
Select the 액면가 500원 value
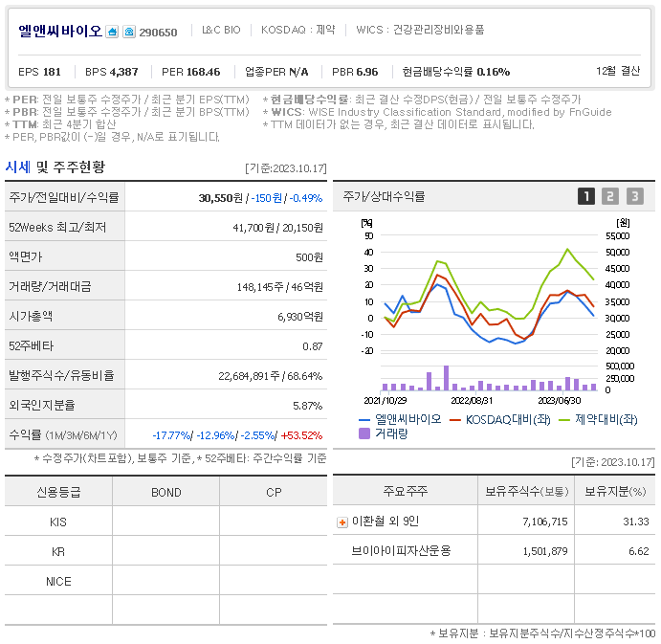pyautogui.click(x=309, y=257)
